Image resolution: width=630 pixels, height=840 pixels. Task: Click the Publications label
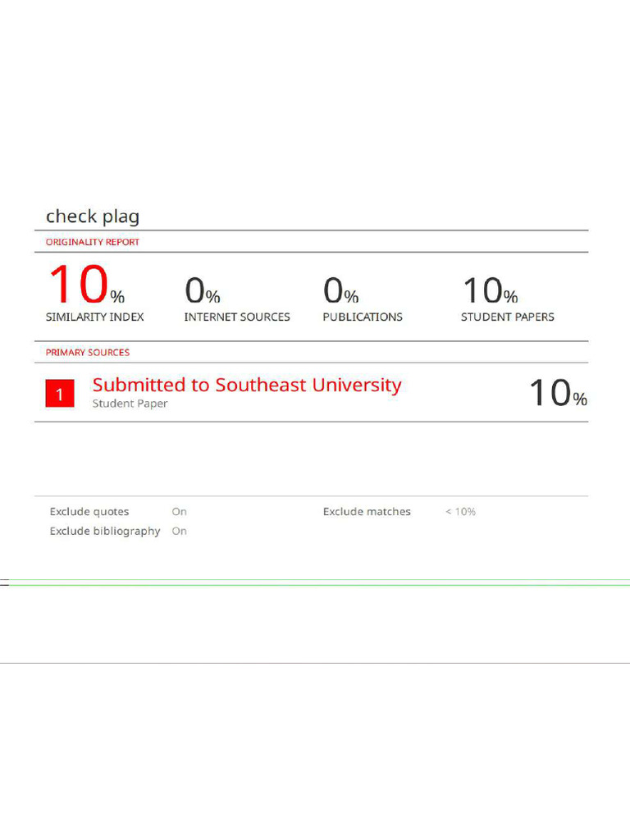pyautogui.click(x=363, y=317)
